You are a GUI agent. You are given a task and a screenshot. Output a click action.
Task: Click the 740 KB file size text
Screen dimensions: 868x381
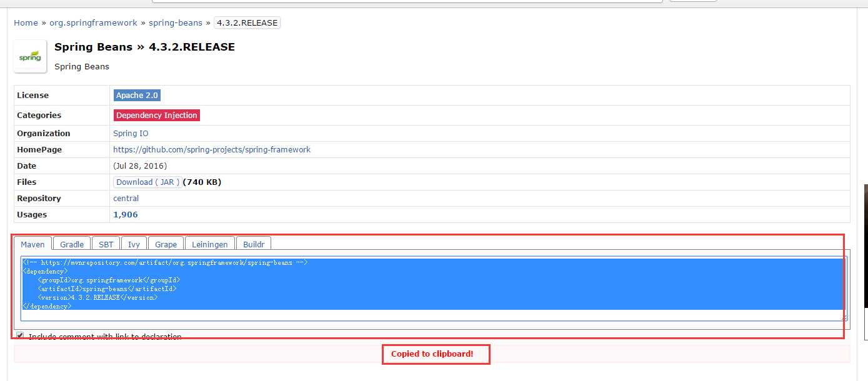click(x=202, y=182)
